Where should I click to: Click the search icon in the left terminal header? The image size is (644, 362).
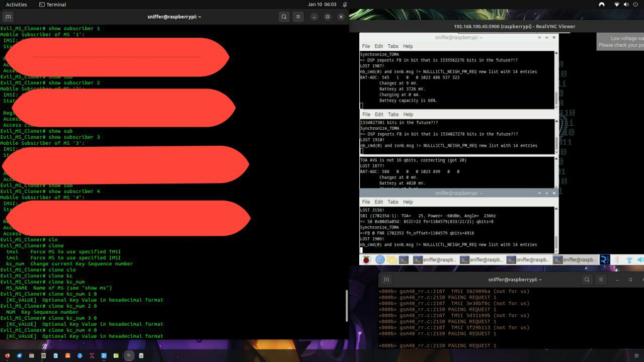(x=284, y=17)
